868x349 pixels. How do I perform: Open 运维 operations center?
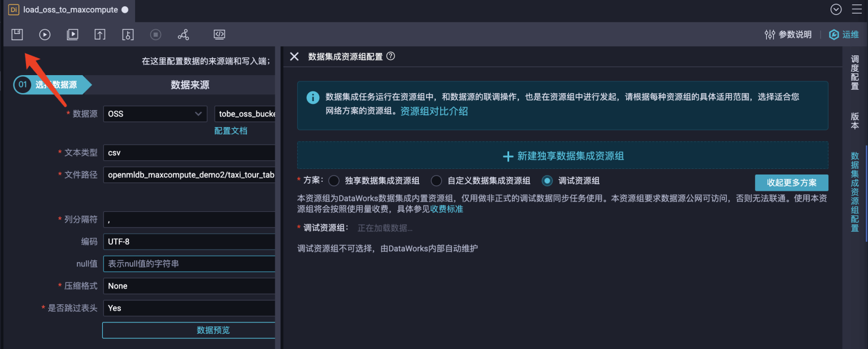[844, 34]
